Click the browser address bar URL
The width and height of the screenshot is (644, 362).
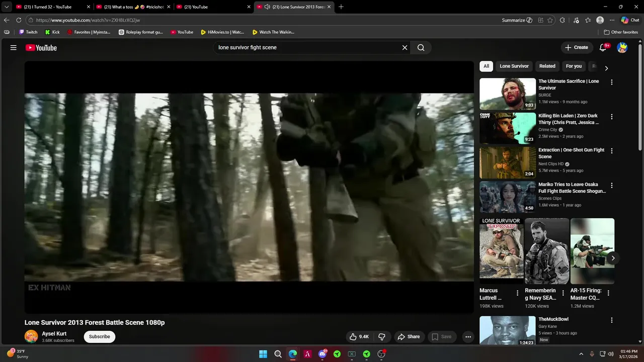click(x=88, y=20)
